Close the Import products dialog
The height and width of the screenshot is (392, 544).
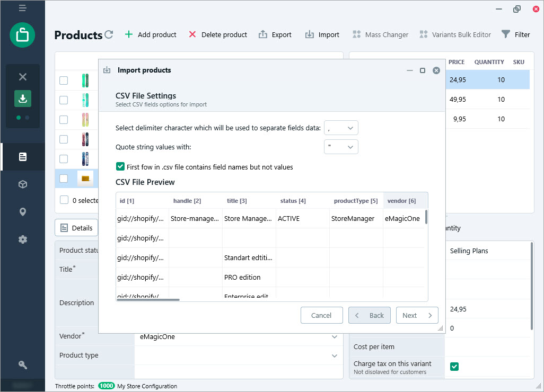coord(436,70)
